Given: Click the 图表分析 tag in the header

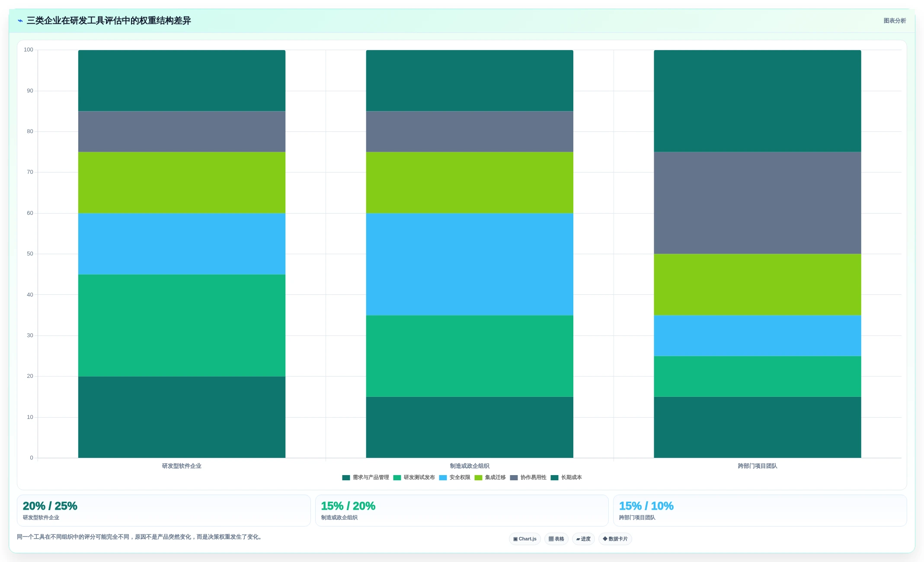Looking at the screenshot, I should pyautogui.click(x=895, y=21).
